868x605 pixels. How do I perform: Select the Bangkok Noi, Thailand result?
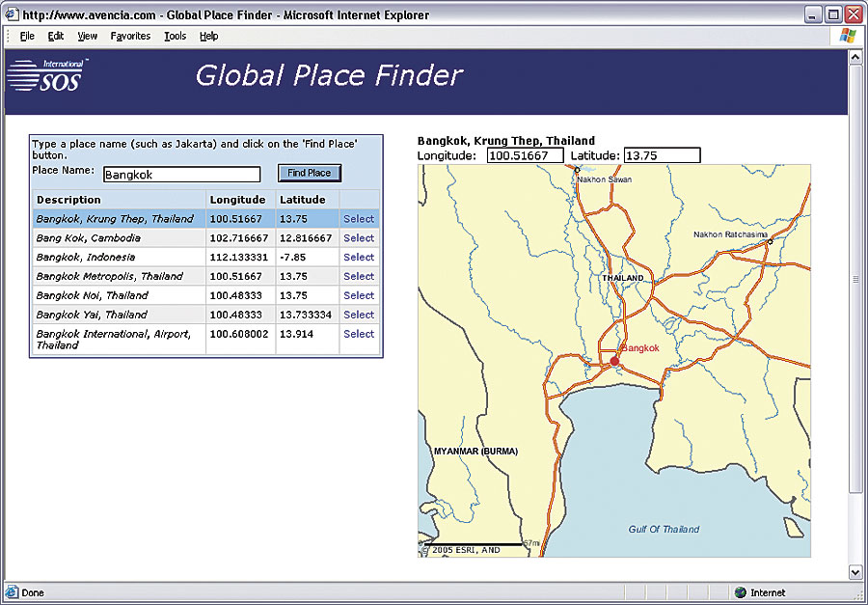click(359, 295)
